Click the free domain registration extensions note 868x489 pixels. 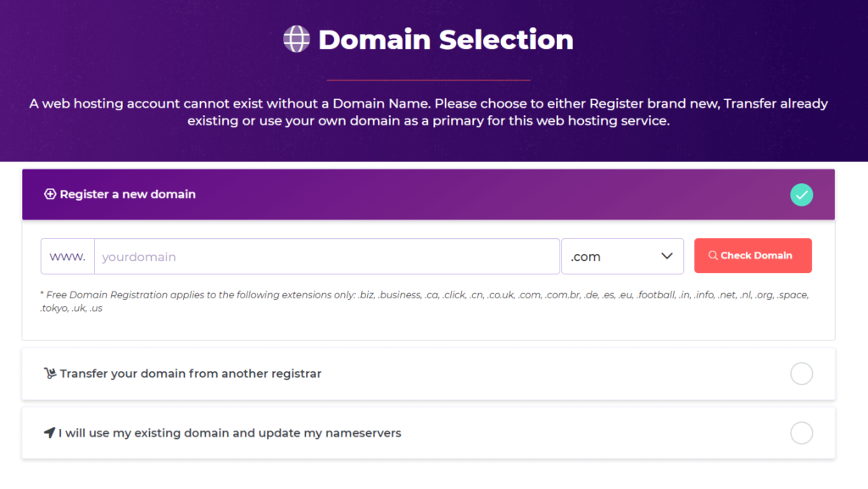(x=424, y=300)
